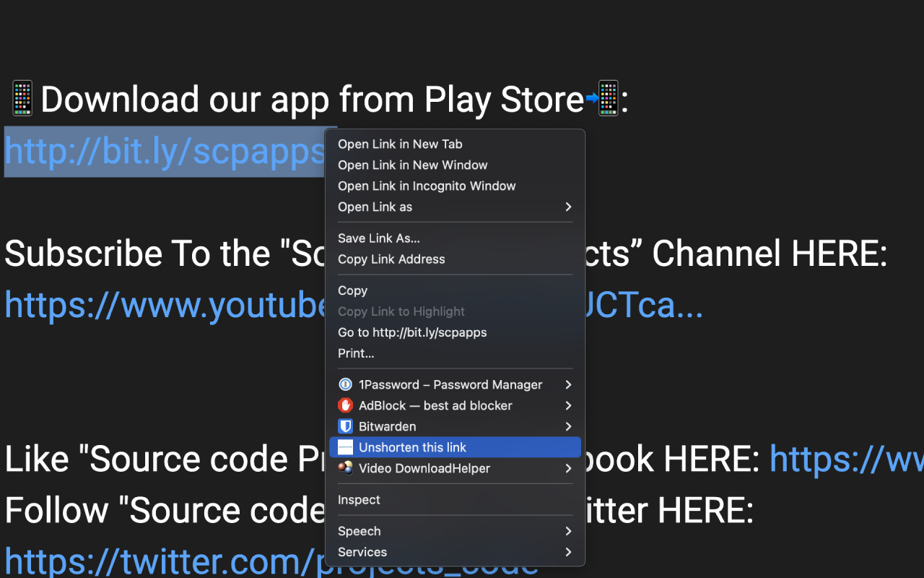
Task: Click the "Download our app from Play Store" text
Action: coord(312,100)
